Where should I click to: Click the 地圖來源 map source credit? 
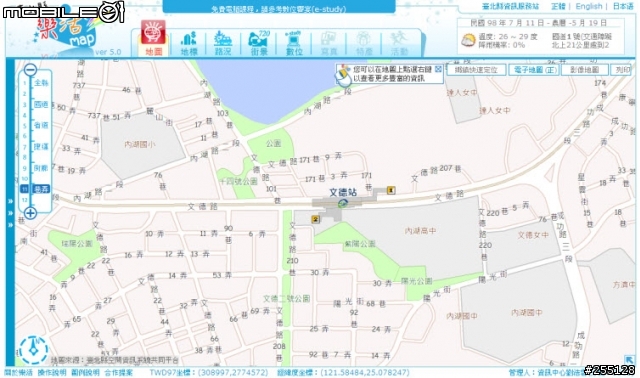(115, 360)
